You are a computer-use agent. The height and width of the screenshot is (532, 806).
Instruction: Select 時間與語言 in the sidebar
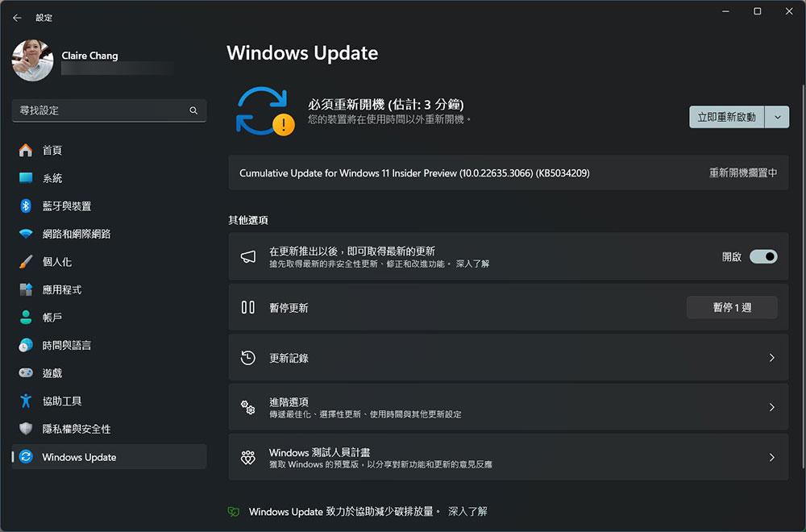pyautogui.click(x=66, y=346)
